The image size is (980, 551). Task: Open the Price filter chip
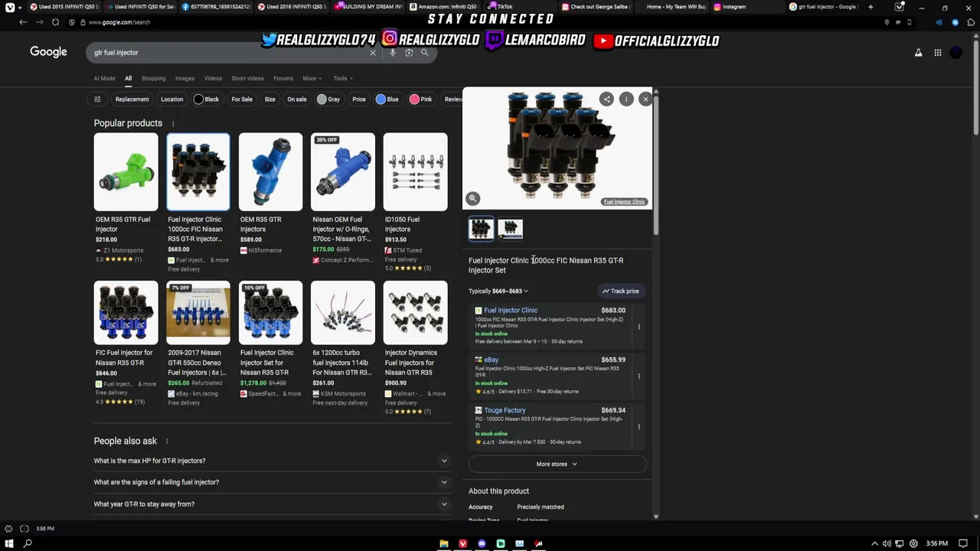(x=359, y=99)
